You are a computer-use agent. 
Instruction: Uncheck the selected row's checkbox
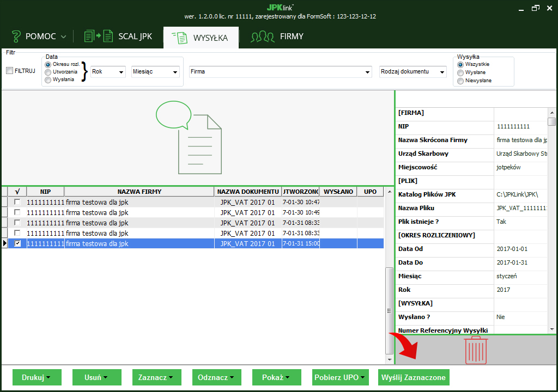[x=17, y=243]
